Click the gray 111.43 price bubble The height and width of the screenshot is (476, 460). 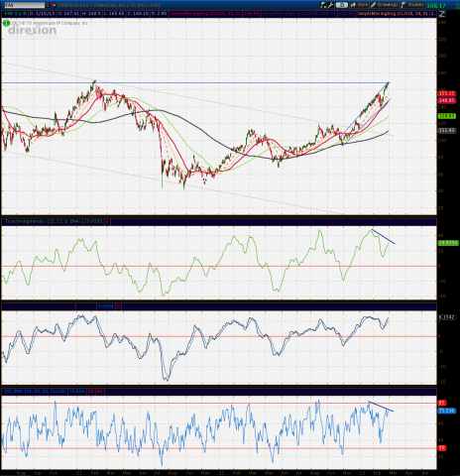447,131
